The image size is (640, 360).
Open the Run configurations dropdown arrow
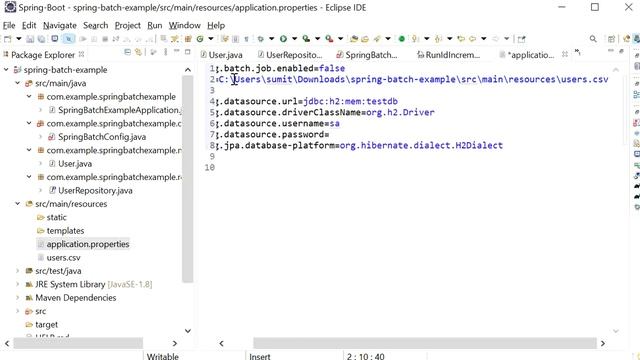tap(294, 39)
